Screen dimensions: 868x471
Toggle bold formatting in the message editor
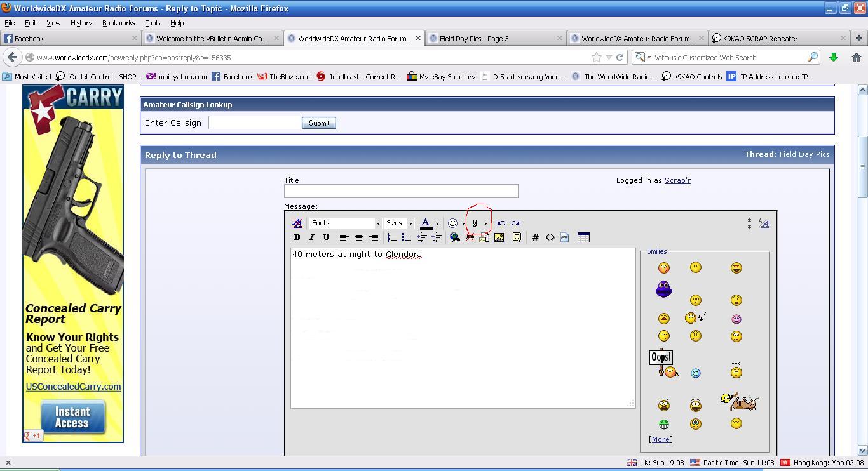(297, 237)
